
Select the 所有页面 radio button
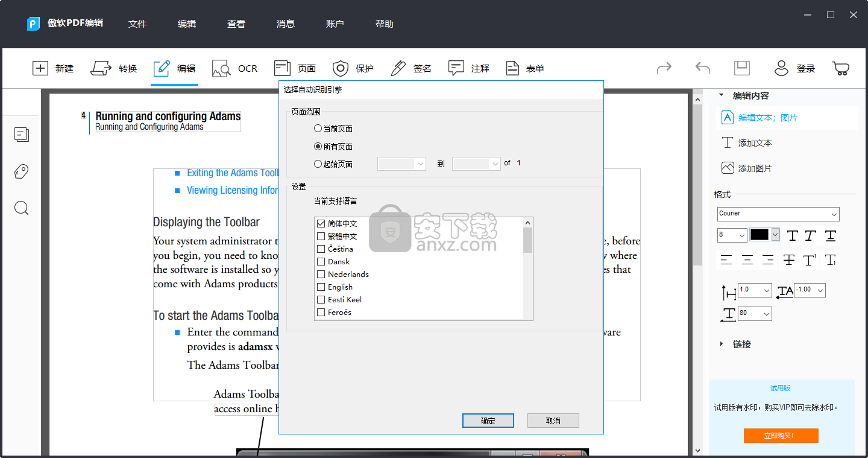pos(318,146)
